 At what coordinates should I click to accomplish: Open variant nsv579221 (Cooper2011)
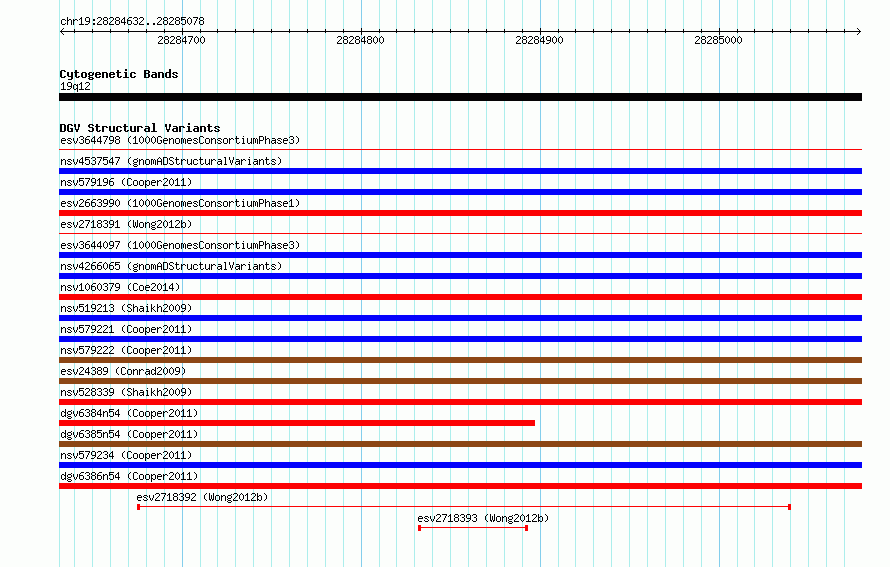pos(126,329)
